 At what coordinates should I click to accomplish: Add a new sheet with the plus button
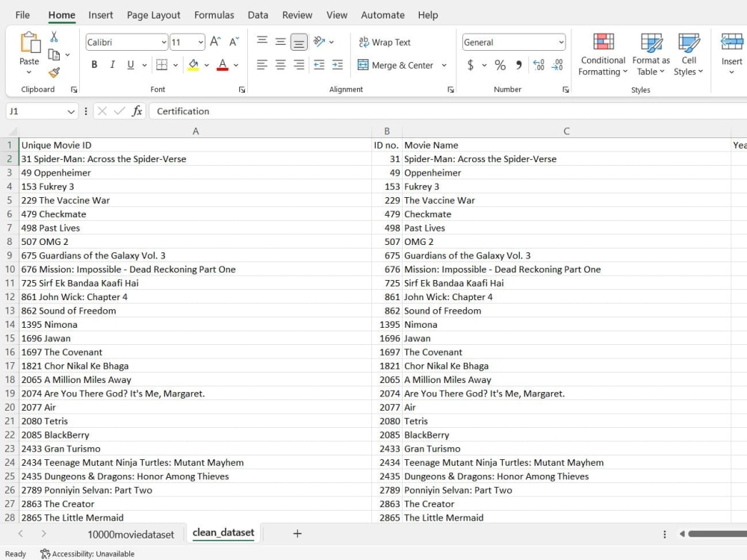click(x=297, y=533)
